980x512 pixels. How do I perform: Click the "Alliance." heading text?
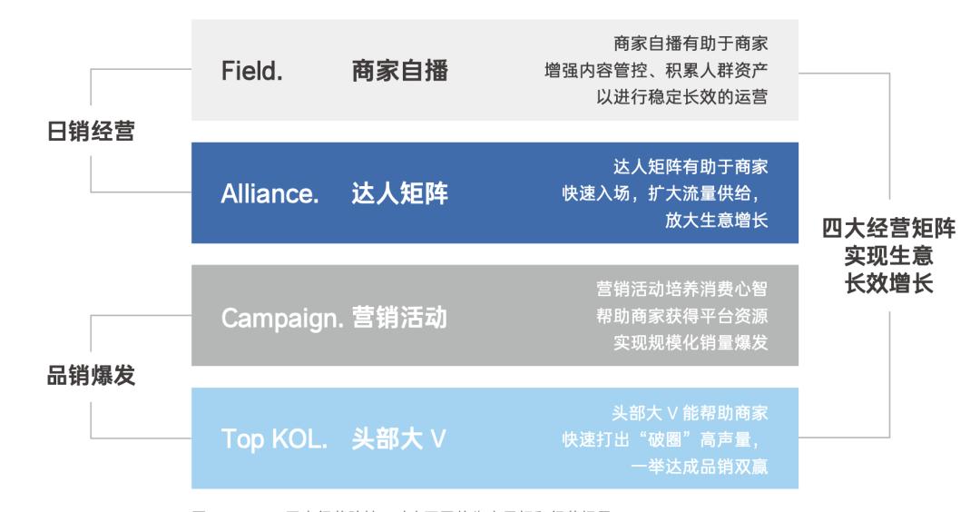[269, 194]
